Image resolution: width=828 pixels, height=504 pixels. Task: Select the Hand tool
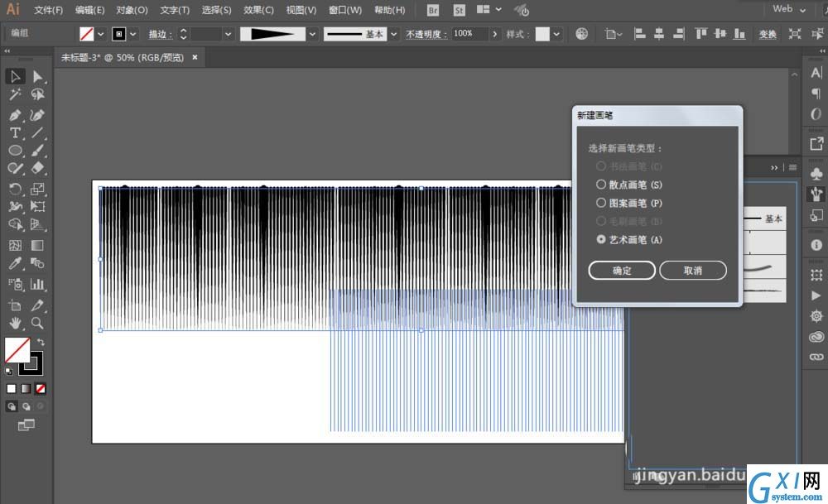click(x=15, y=323)
